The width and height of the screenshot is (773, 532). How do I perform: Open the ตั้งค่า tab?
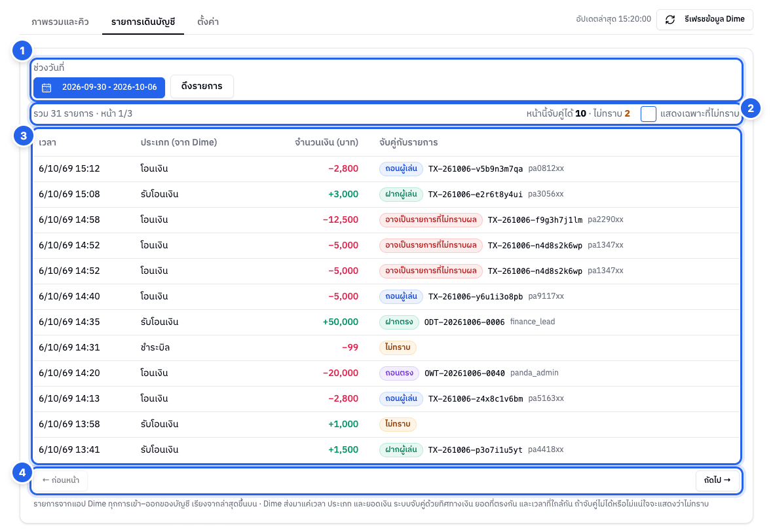coord(208,22)
